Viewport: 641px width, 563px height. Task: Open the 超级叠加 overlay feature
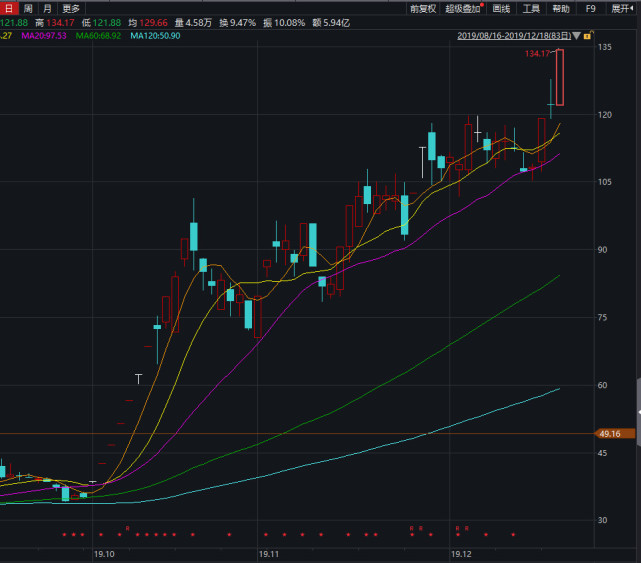[463, 9]
